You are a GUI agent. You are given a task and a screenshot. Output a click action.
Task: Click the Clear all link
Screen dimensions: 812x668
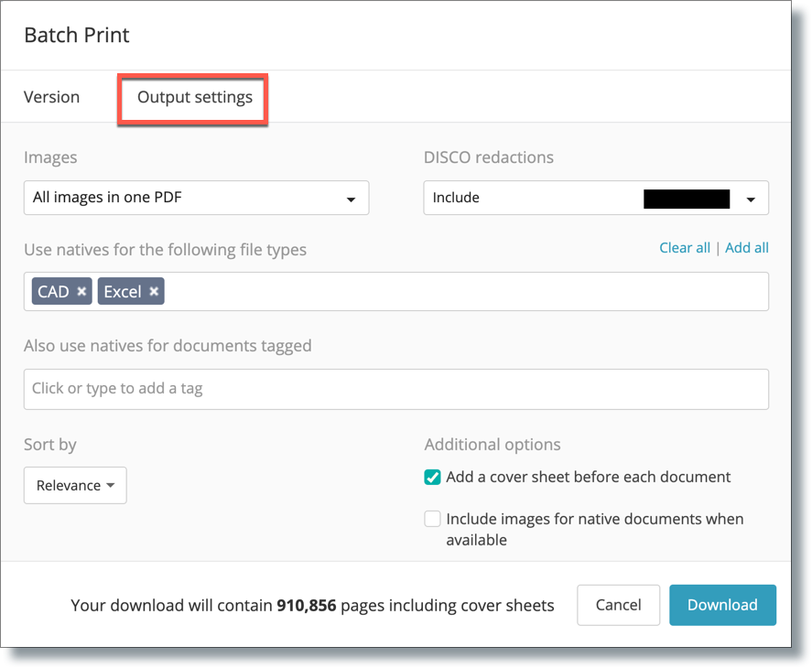point(685,247)
